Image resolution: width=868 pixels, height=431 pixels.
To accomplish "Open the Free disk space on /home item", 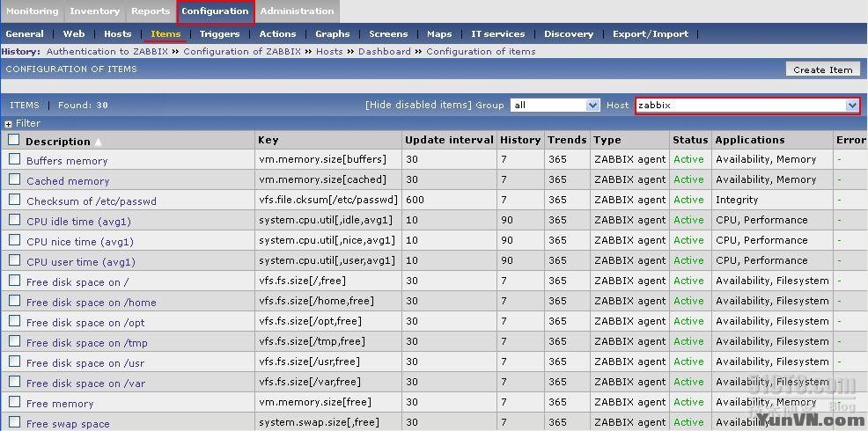I will (92, 303).
